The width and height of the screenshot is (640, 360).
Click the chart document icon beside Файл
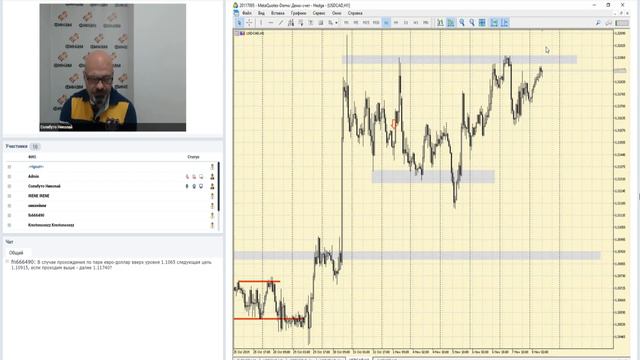tap(236, 13)
